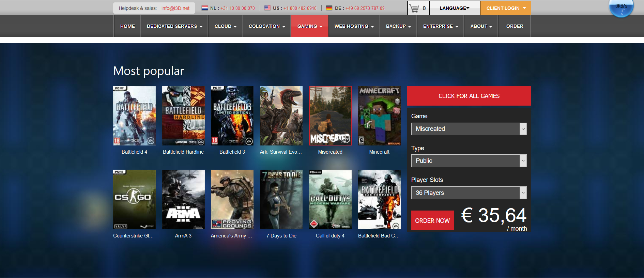Select the Battlefield 3 cover thumbnail
The height and width of the screenshot is (278, 644).
click(x=232, y=115)
